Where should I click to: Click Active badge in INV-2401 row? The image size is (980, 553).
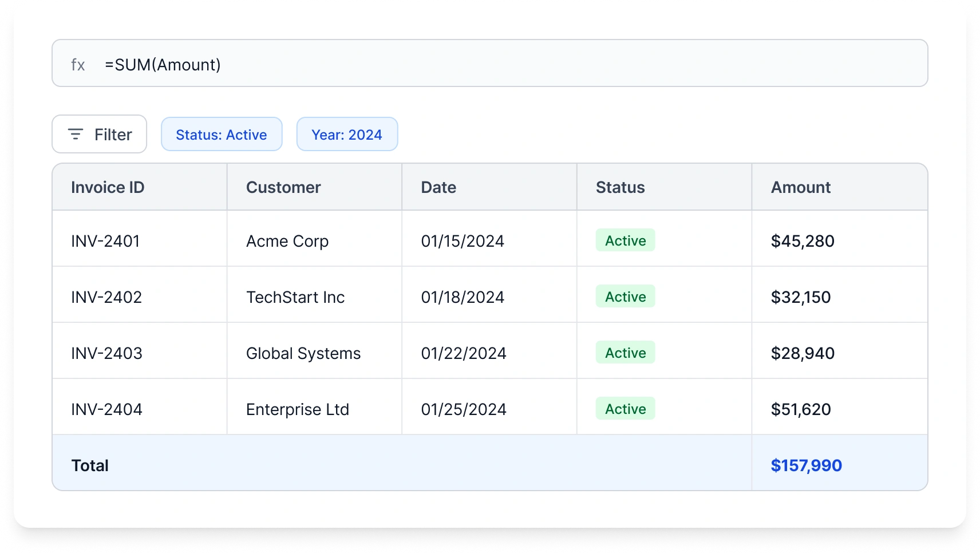tap(626, 240)
